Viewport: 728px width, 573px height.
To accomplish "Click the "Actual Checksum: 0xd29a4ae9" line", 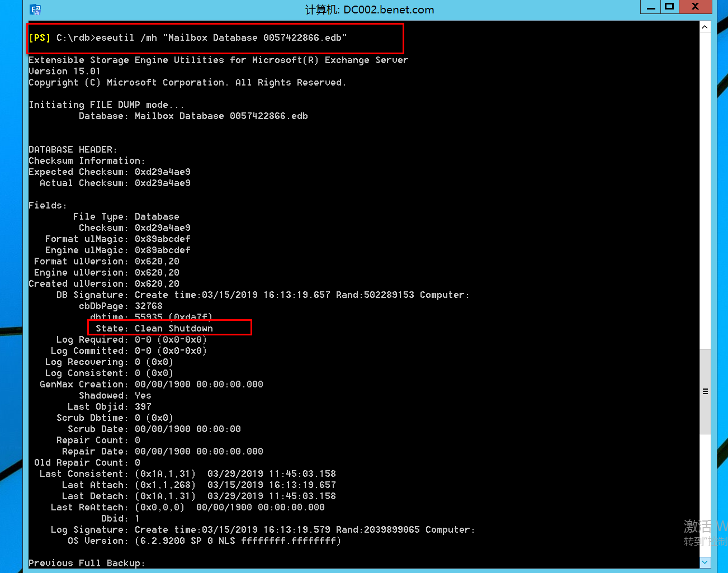I will tap(115, 183).
